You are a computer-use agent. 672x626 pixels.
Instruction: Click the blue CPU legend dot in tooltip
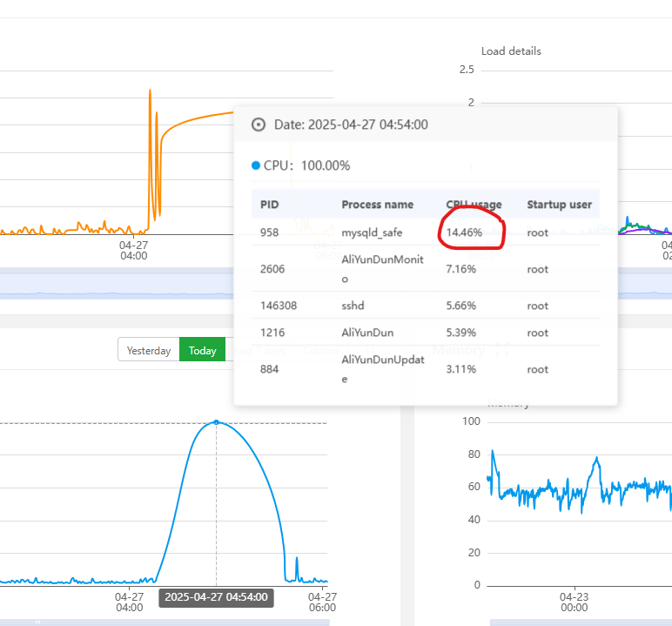(x=256, y=165)
